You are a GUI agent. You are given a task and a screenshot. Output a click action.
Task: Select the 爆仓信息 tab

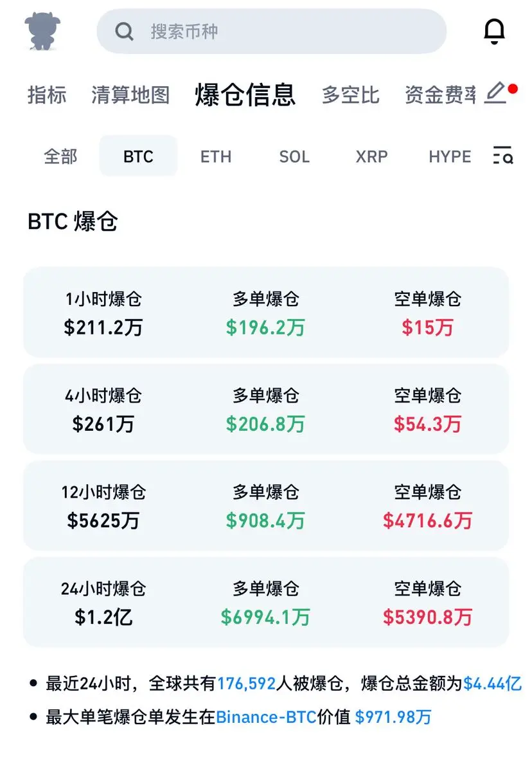(245, 95)
